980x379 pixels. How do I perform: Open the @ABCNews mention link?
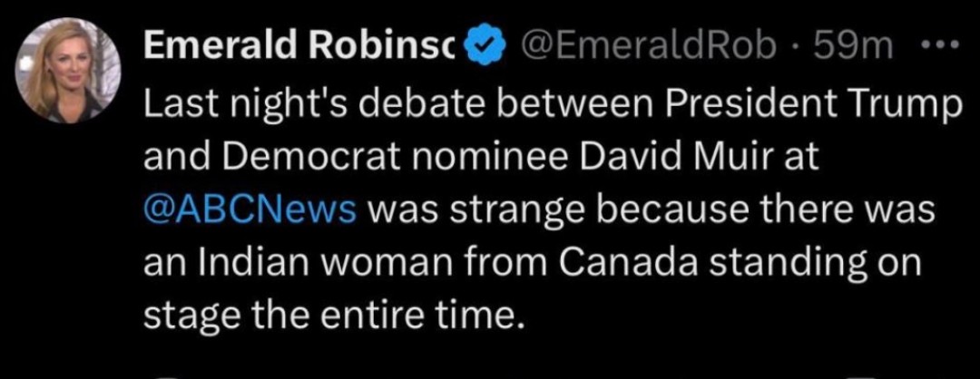pos(250,209)
